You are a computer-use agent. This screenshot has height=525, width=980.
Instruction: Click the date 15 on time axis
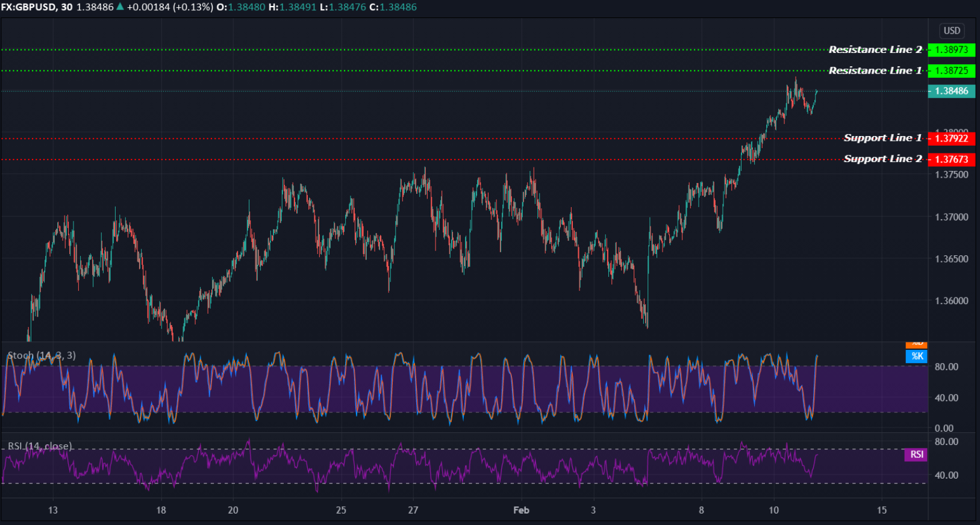pyautogui.click(x=882, y=510)
